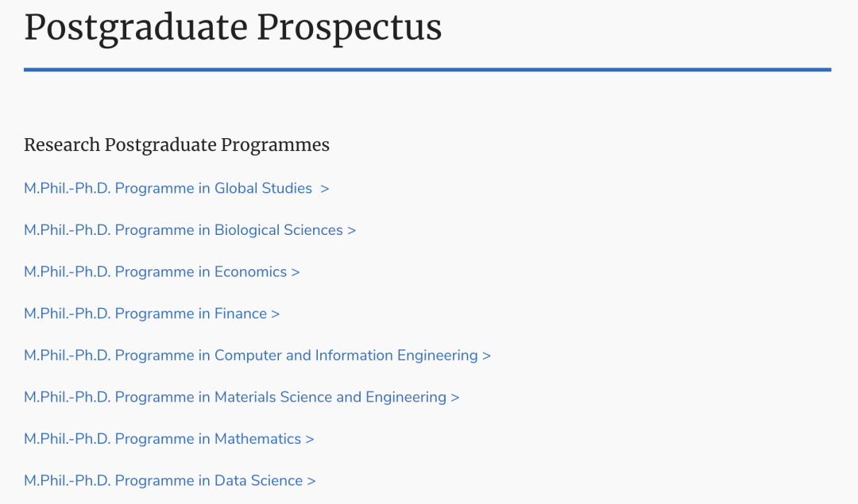Open the Materials Science and Engineering link

(x=242, y=398)
